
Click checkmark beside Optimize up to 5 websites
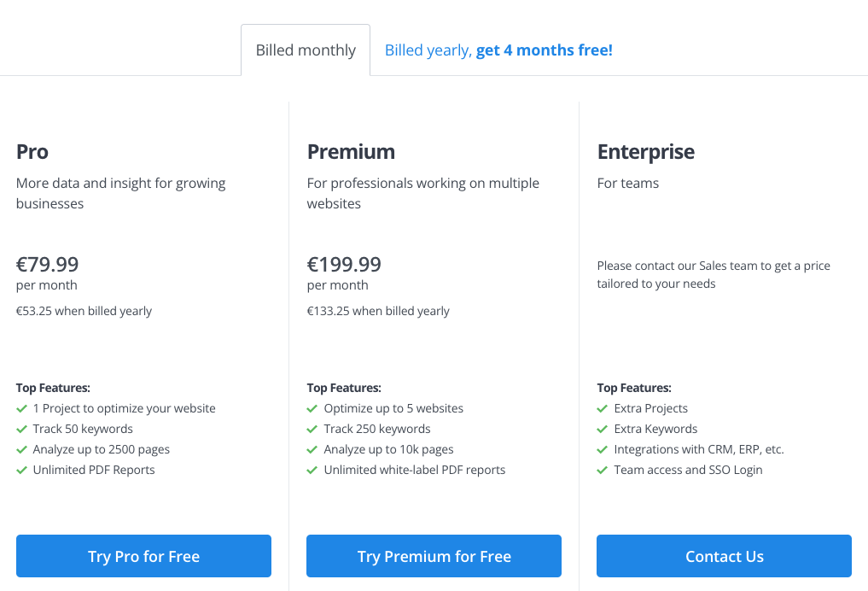tap(312, 409)
